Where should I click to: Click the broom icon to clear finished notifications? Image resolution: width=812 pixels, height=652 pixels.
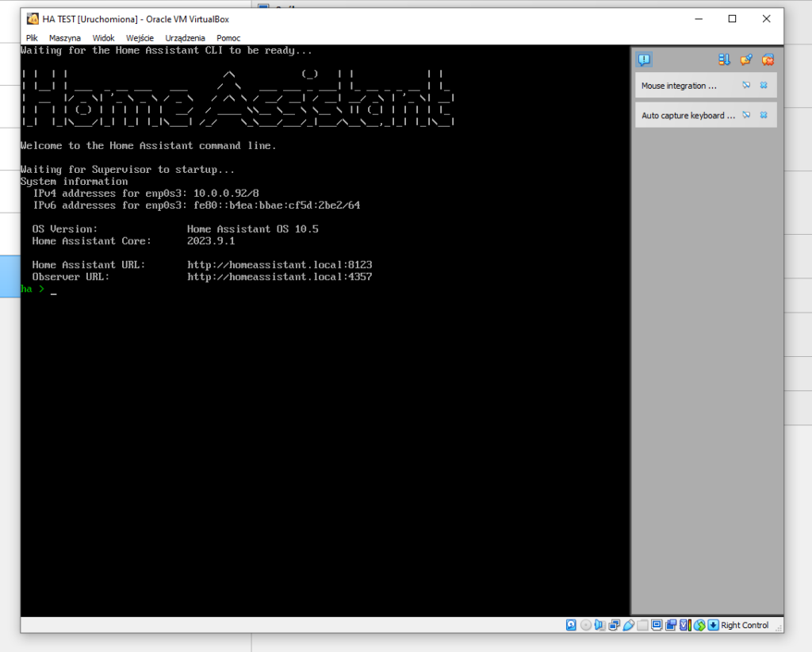(745, 59)
